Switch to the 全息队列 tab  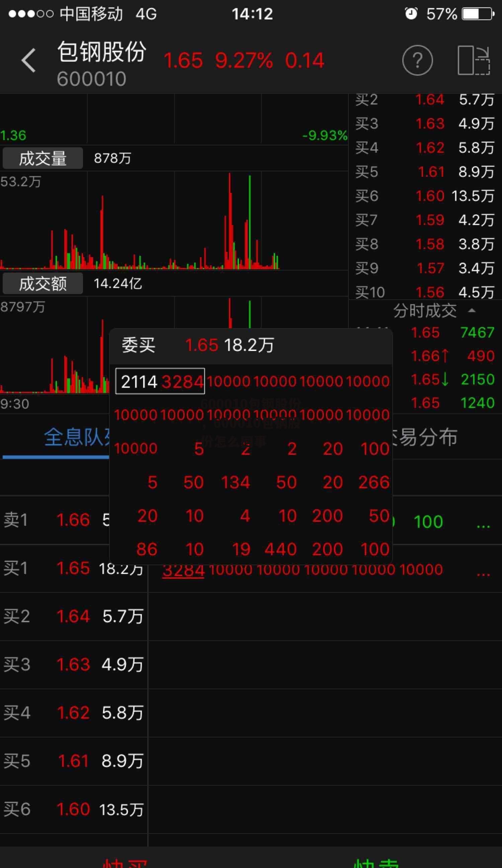tap(76, 437)
